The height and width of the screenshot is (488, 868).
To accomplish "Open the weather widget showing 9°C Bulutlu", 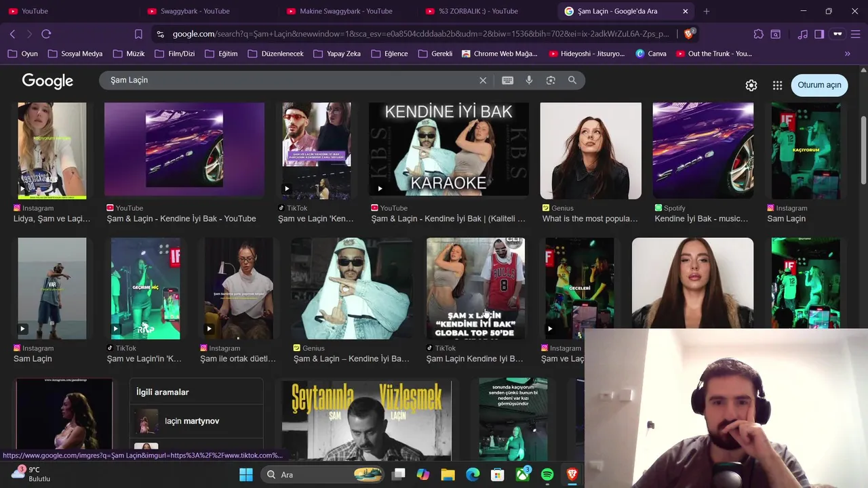I will 32,474.
